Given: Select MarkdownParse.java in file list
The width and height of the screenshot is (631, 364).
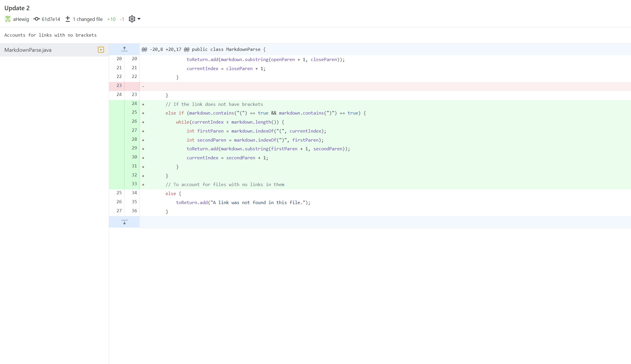Looking at the screenshot, I should (x=28, y=50).
